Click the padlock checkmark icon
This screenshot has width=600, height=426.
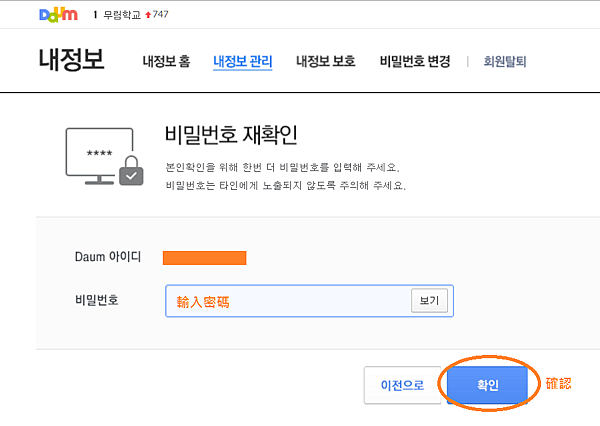point(131,176)
